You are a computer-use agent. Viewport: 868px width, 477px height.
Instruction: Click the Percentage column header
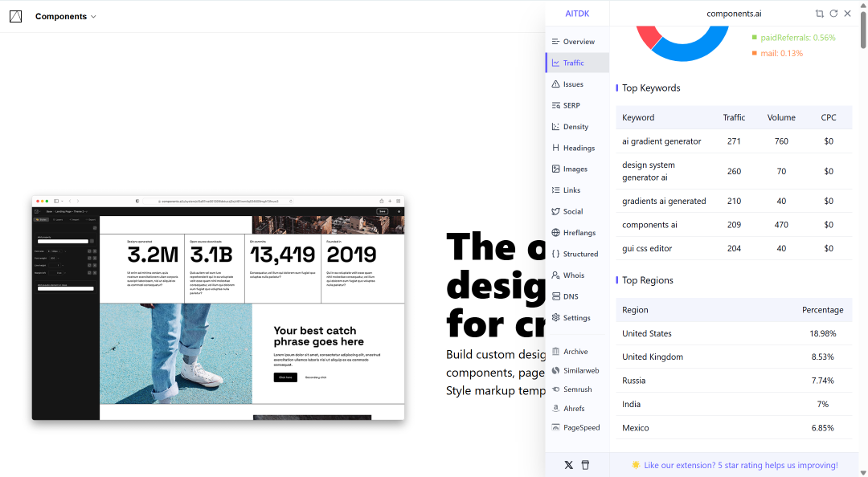coord(823,310)
